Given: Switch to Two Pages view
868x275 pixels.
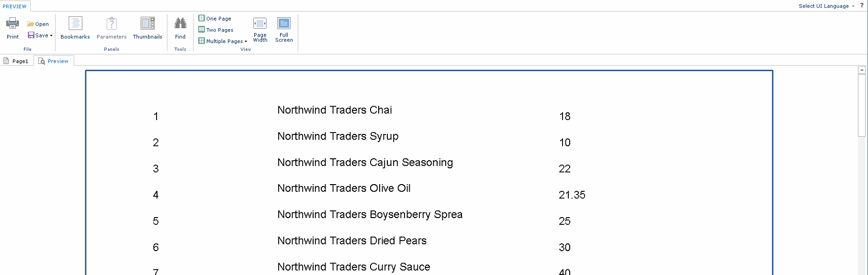Looking at the screenshot, I should (x=216, y=30).
